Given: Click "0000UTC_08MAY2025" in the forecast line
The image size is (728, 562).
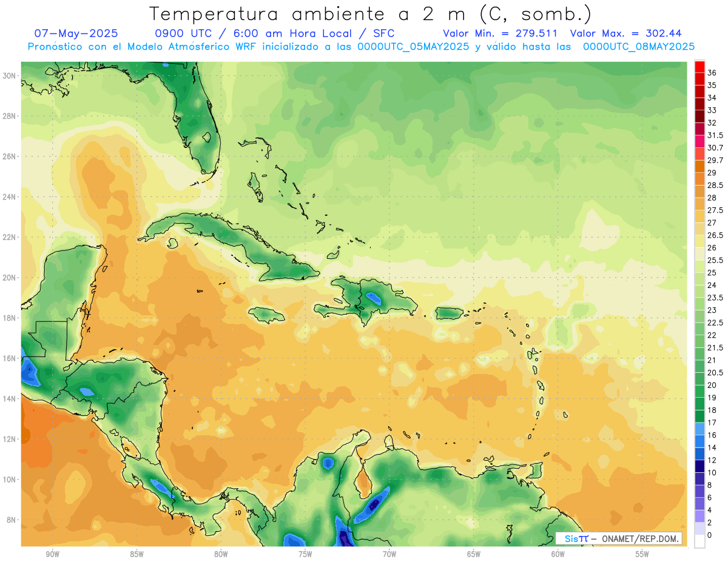Looking at the screenshot, I should (x=639, y=47).
